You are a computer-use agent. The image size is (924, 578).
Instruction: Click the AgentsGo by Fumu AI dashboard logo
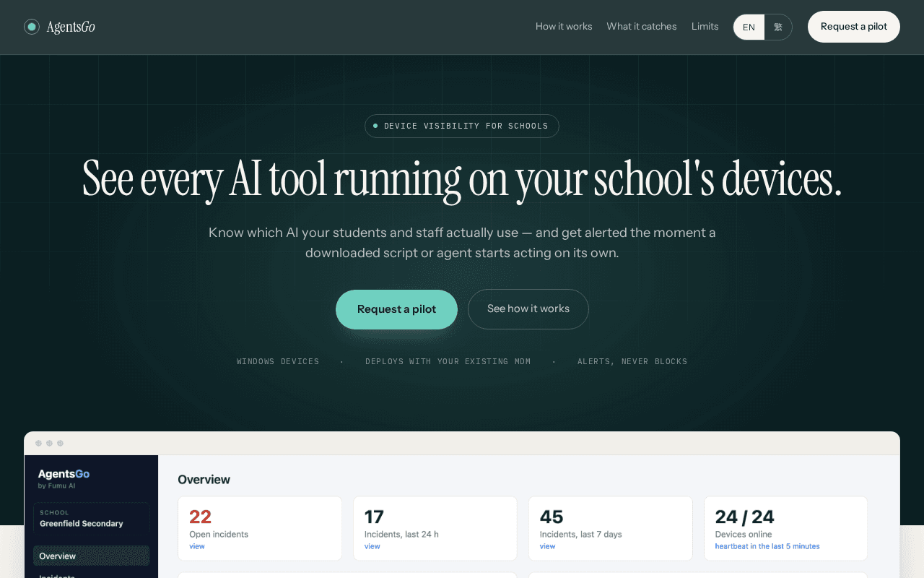(x=64, y=478)
